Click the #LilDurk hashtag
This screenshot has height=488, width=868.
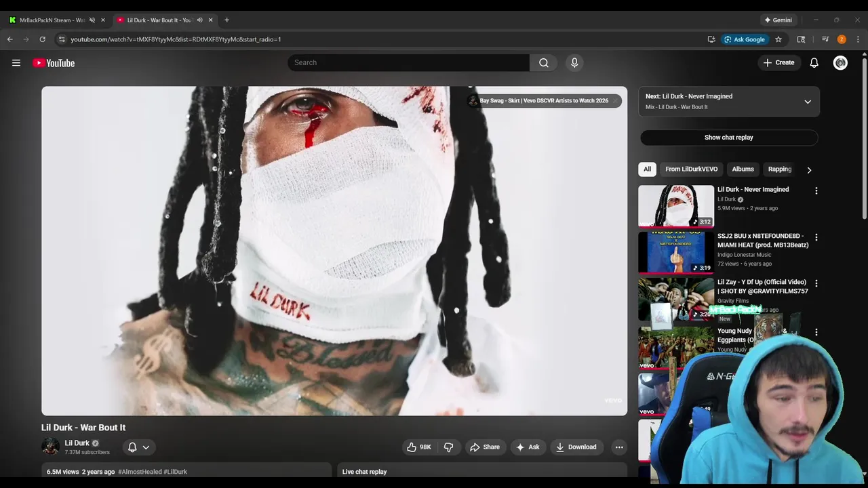(175, 472)
